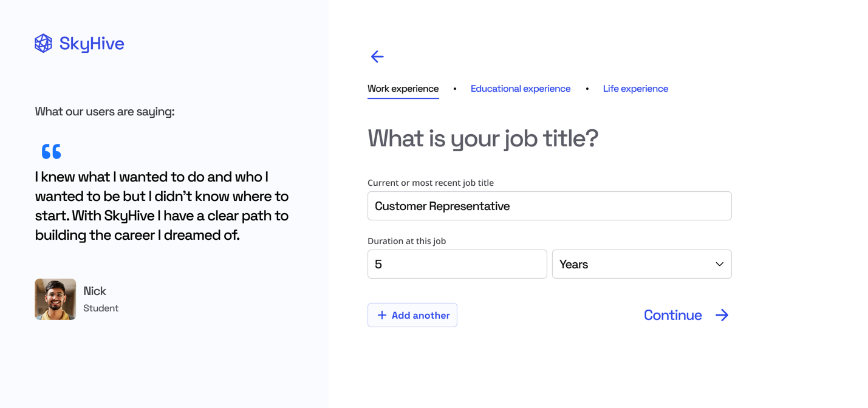Select the Work experience tab
Image resolution: width=868 pixels, height=408 pixels.
click(403, 89)
